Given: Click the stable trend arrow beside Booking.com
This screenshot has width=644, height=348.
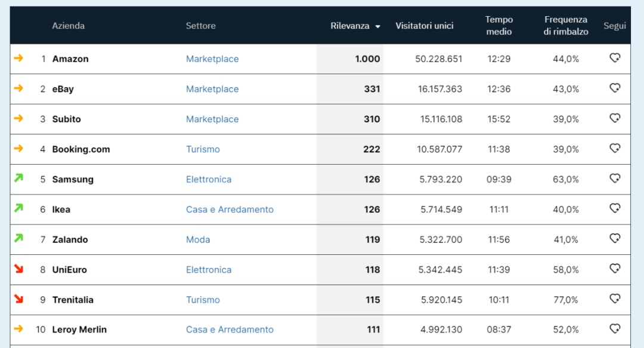Looking at the screenshot, I should tap(18, 148).
